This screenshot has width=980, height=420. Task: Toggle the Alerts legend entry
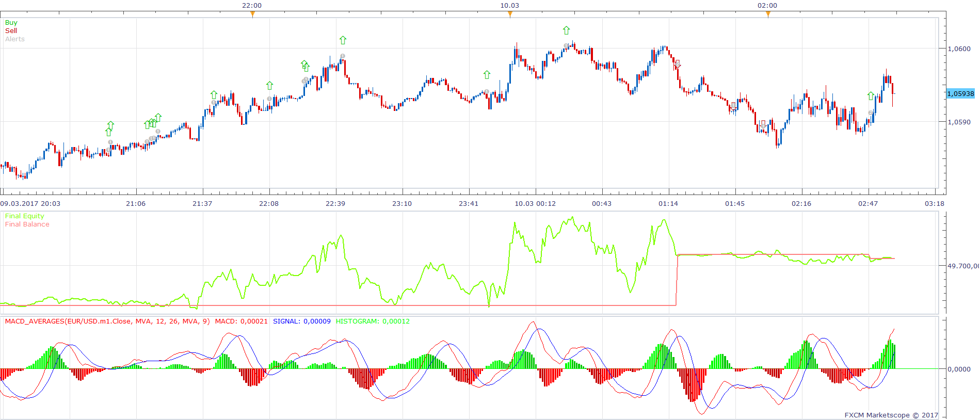coord(15,39)
